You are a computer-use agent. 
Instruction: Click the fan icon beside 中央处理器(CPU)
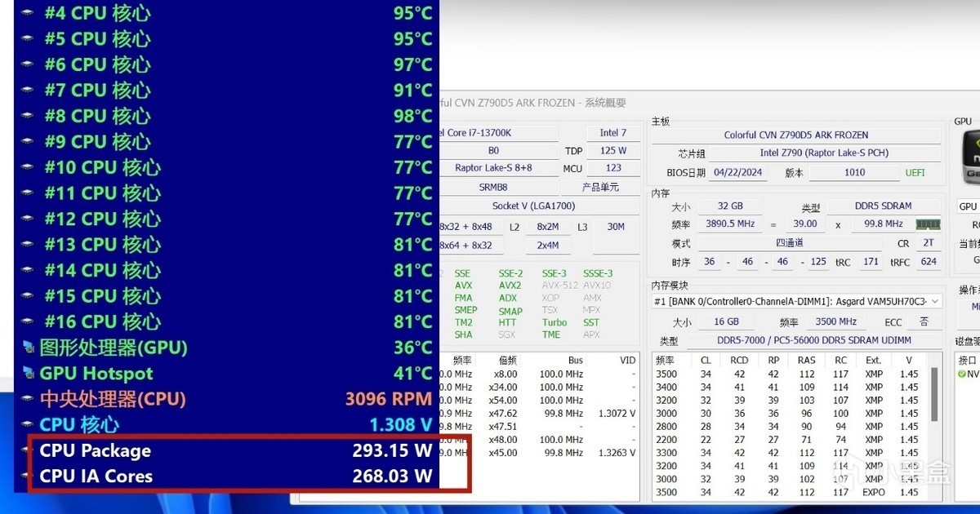28,400
